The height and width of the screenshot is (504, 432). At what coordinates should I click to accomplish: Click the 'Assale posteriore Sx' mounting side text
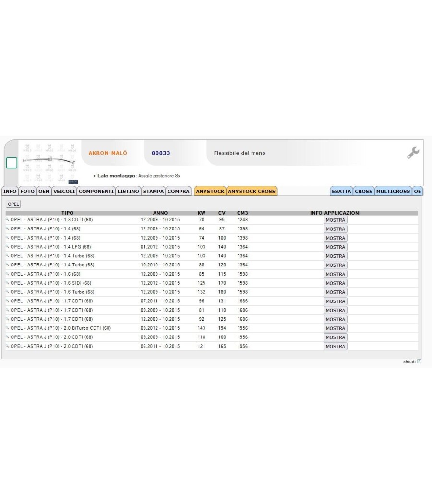coord(159,176)
